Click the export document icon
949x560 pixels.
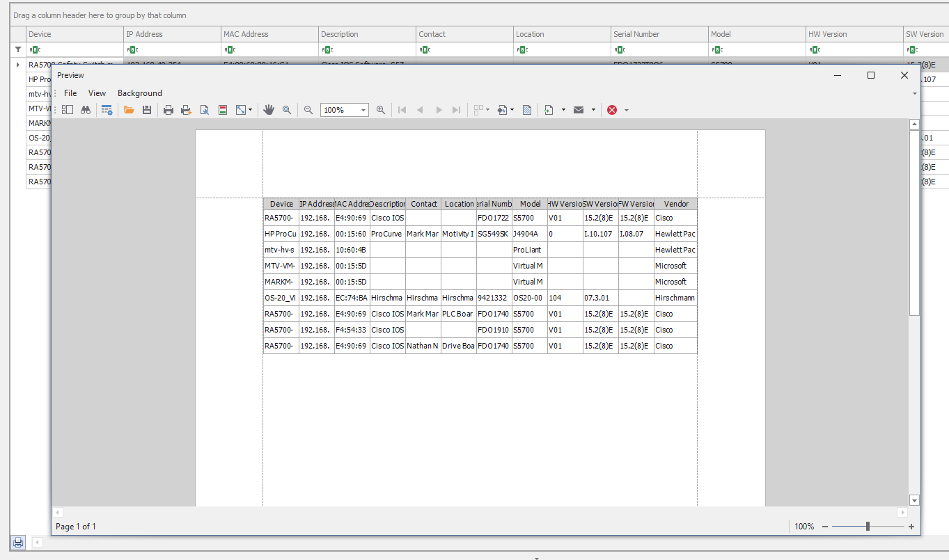click(549, 110)
